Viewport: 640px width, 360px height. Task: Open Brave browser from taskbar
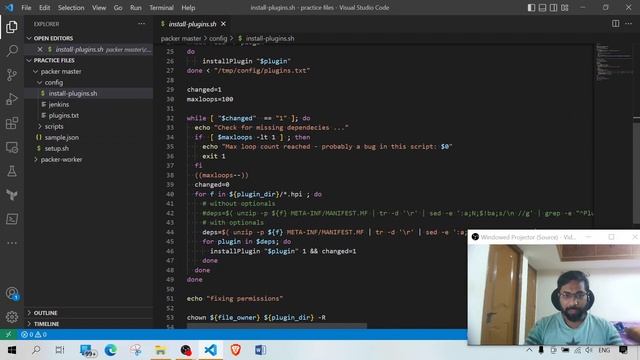(236, 350)
